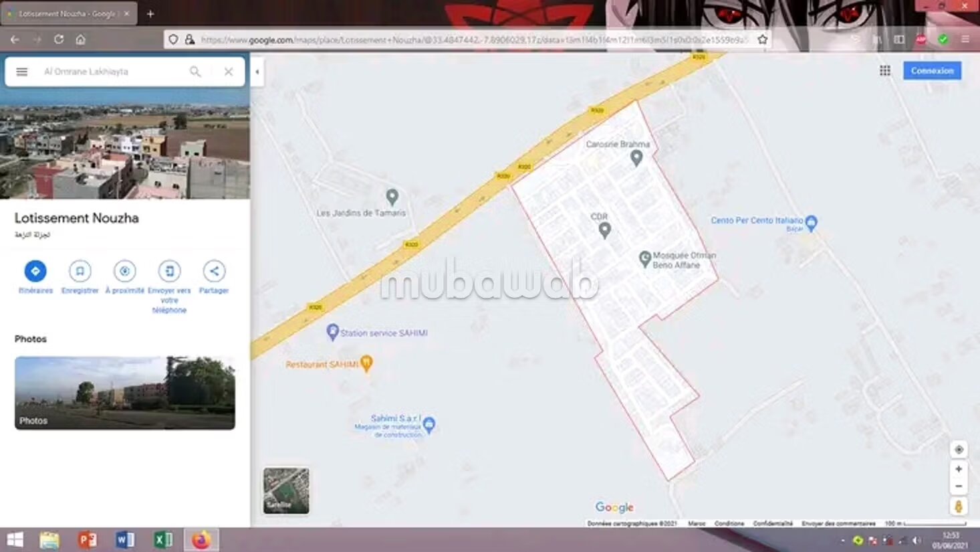The image size is (980, 552).
Task: Open File Explorer from taskbar
Action: pos(49,540)
